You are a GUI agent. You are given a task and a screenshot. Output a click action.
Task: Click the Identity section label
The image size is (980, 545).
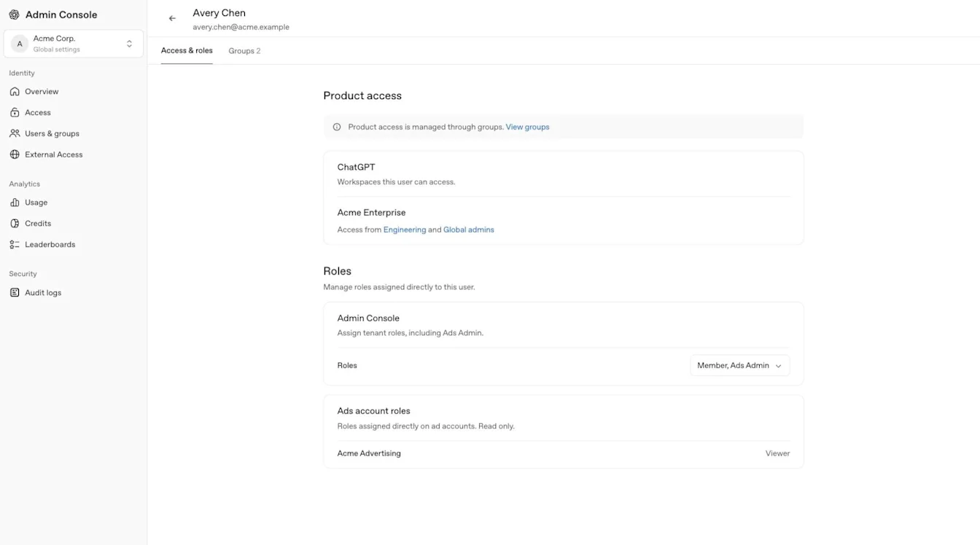coord(22,74)
